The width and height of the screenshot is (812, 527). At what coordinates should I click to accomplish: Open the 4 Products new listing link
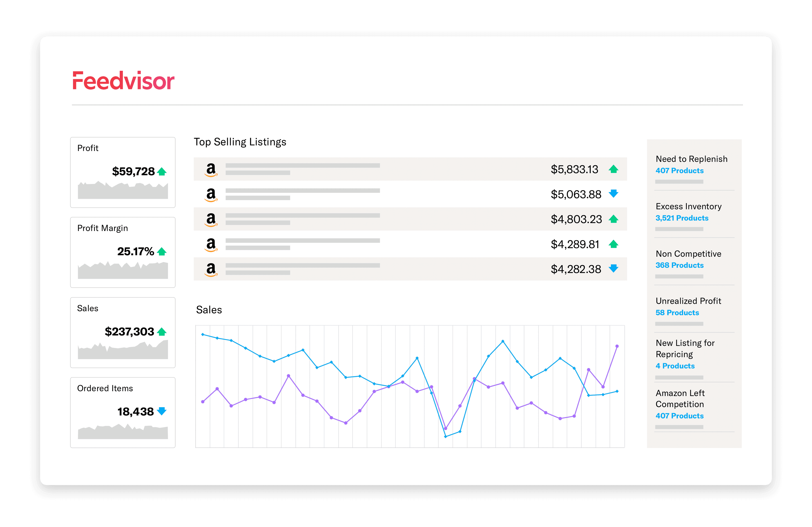[675, 366]
